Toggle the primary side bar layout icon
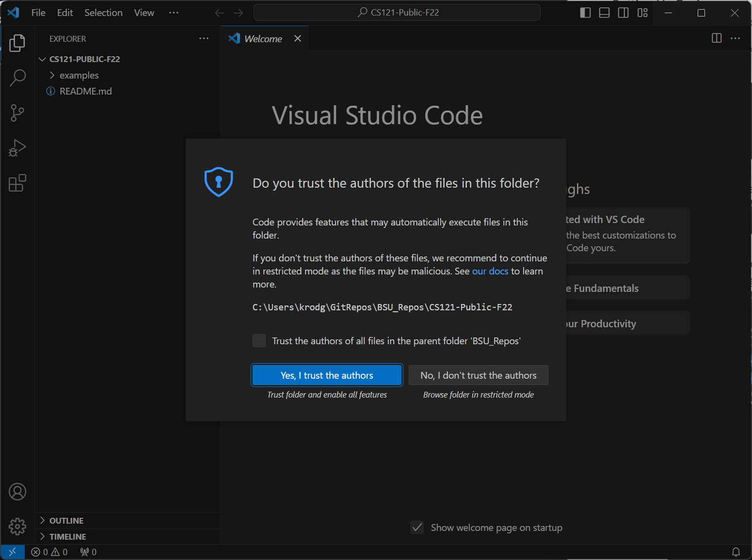Viewport: 752px width, 560px height. 585,13
